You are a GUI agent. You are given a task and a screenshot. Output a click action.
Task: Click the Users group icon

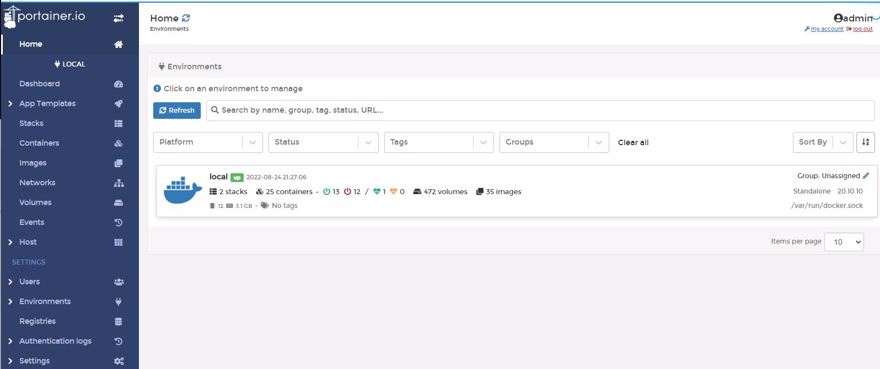(118, 282)
